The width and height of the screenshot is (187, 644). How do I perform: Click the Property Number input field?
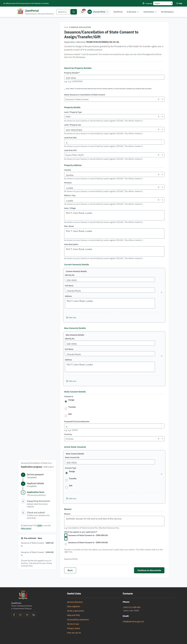tap(114, 78)
